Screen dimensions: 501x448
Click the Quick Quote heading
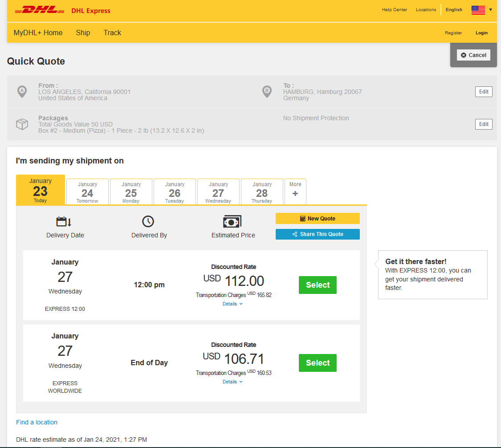point(36,61)
